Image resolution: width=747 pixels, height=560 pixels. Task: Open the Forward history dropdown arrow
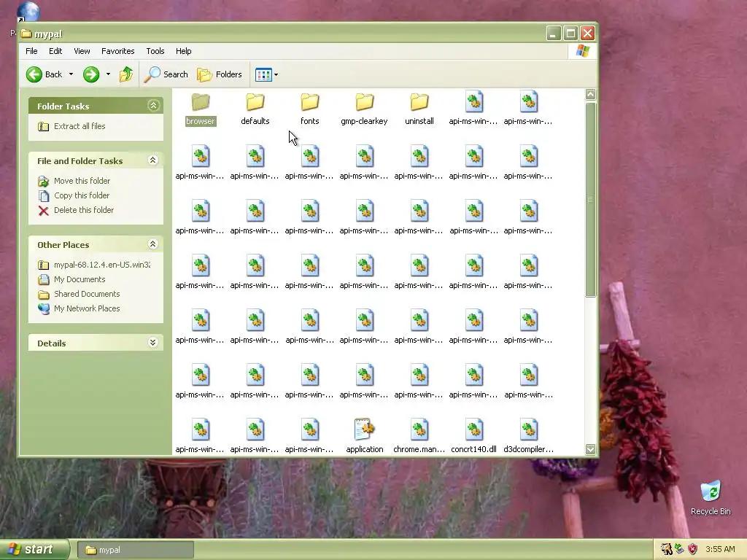pos(108,74)
